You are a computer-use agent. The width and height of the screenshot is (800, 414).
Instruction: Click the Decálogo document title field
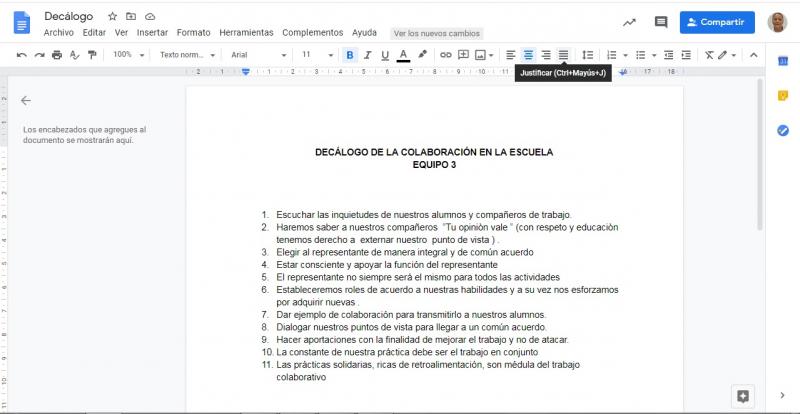(x=68, y=16)
